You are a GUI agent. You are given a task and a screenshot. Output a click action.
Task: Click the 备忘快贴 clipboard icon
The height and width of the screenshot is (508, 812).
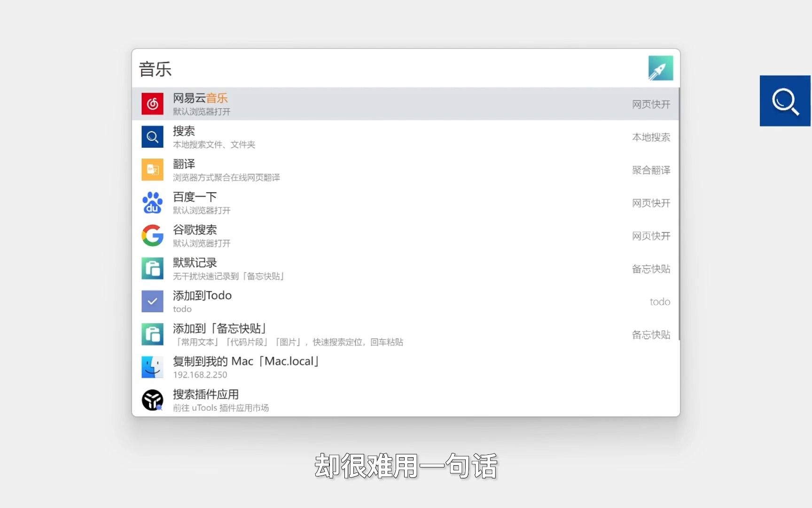tap(152, 334)
